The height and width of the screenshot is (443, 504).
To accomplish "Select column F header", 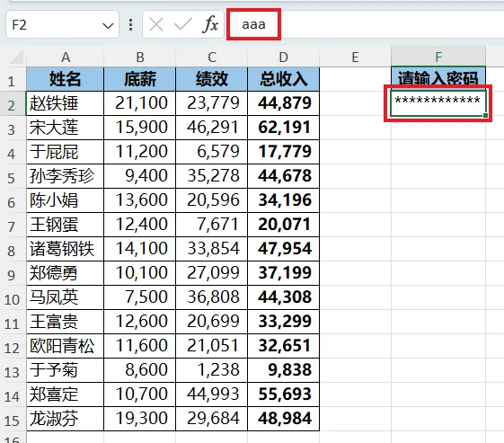I will tap(438, 57).
